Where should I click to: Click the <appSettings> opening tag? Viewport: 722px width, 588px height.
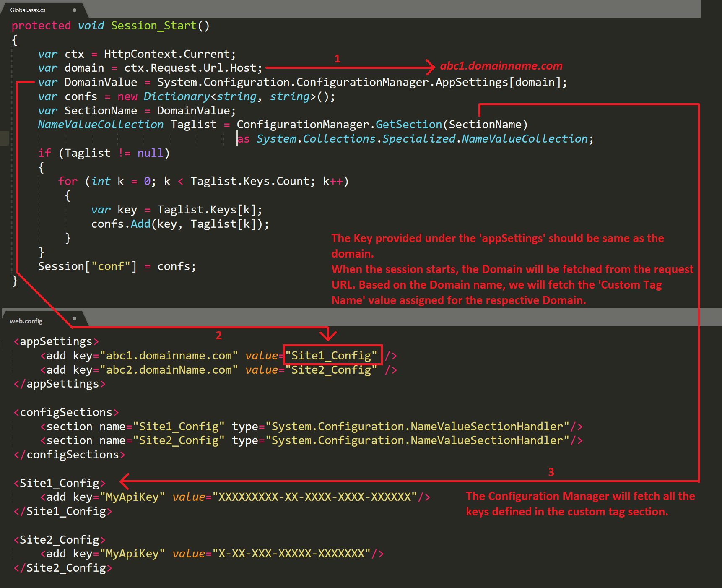[x=56, y=341]
